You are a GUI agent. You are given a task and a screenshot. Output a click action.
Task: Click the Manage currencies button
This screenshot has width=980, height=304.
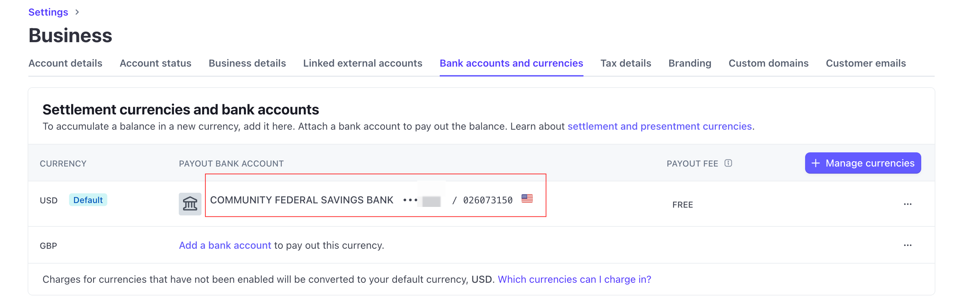[x=863, y=163]
